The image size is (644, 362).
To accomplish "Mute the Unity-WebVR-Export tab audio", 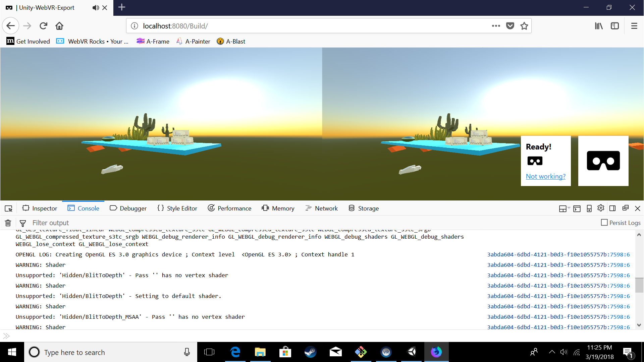I will (96, 7).
